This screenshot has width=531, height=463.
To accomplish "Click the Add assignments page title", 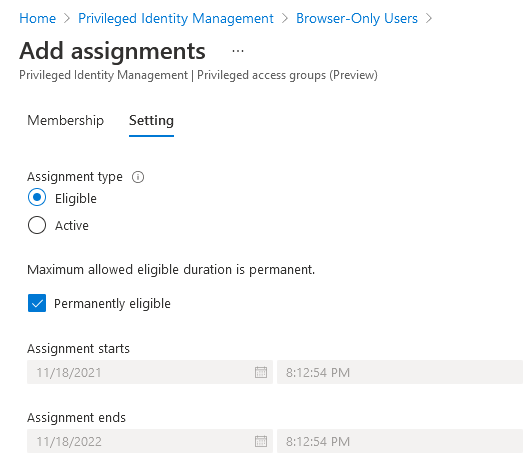I will point(112,51).
